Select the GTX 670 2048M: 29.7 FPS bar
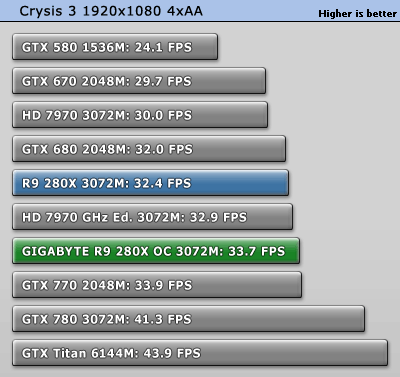 pyautogui.click(x=139, y=81)
